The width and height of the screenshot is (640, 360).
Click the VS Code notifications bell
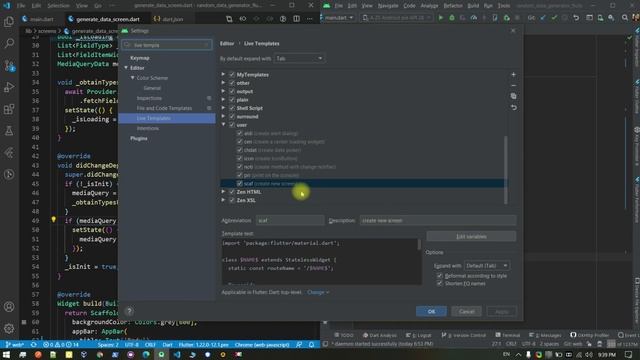point(311,344)
